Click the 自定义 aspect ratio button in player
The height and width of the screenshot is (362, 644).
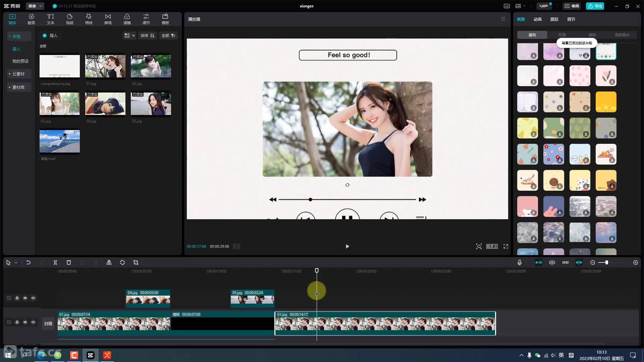click(492, 246)
